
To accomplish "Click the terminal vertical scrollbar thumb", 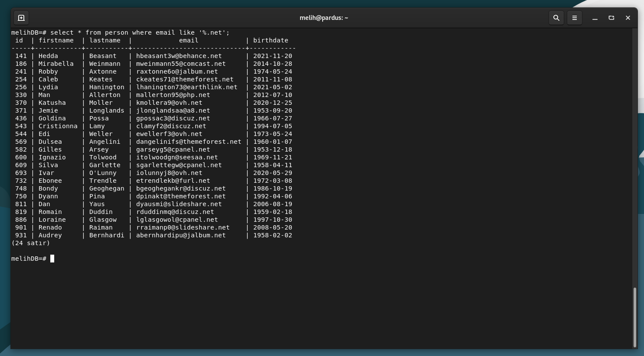I will click(635, 317).
